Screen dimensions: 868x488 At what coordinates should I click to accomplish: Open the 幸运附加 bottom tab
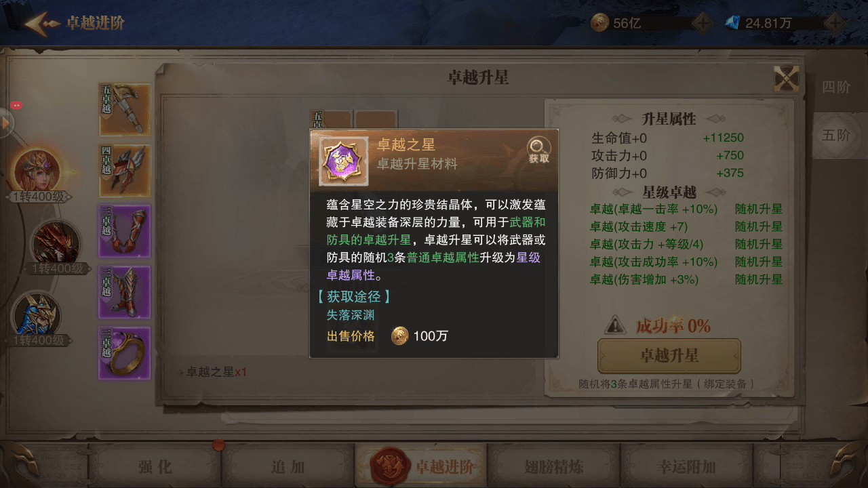(686, 466)
